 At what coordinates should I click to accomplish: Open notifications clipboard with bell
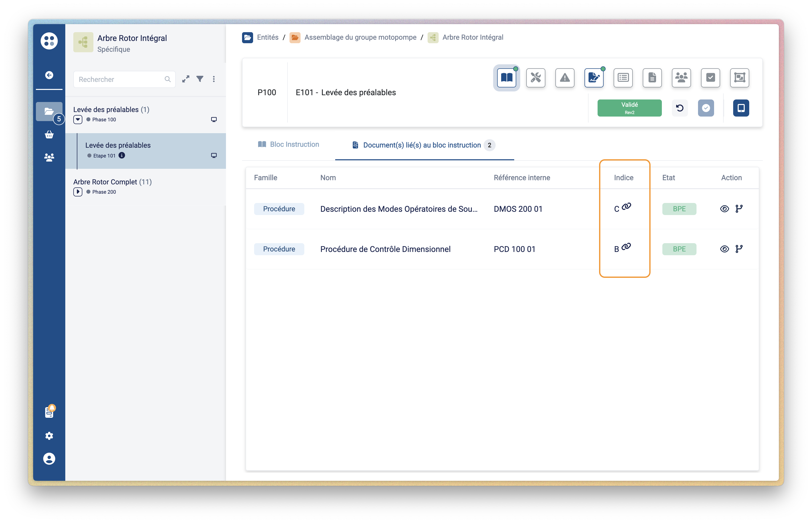click(49, 412)
